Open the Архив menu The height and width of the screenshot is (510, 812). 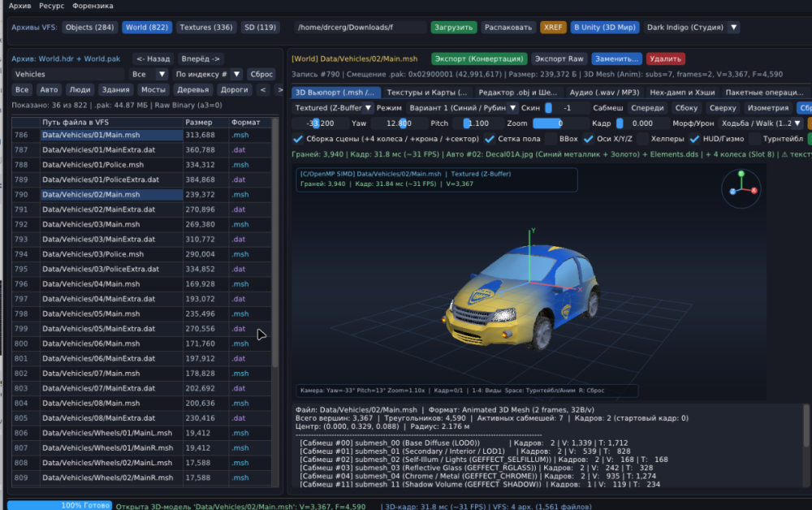[x=19, y=6]
